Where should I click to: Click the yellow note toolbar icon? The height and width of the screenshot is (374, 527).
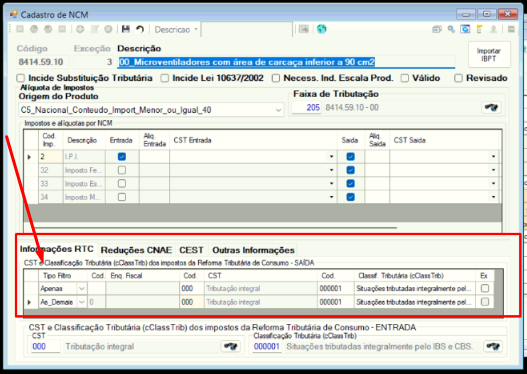(x=479, y=30)
